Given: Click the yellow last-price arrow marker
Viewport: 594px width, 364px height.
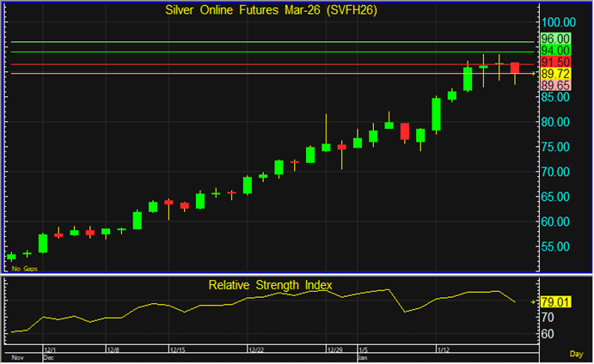Looking at the screenshot, I should pyautogui.click(x=534, y=74).
